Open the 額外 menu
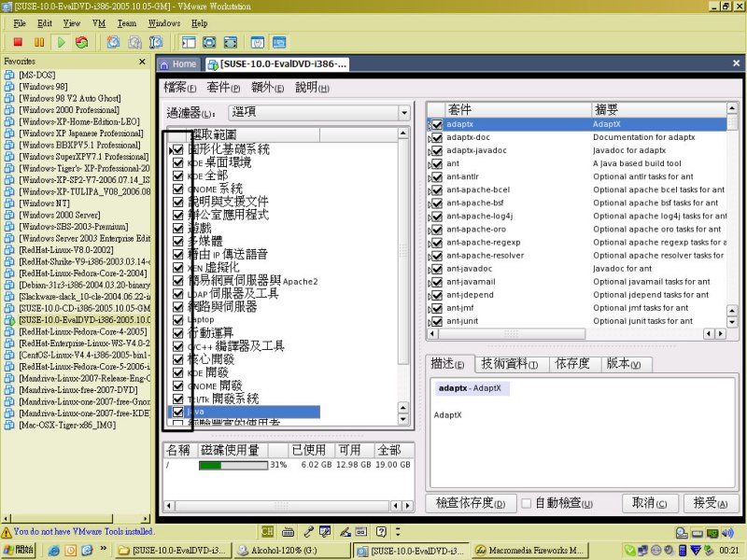Viewport: 747px width, 560px height. (x=267, y=88)
